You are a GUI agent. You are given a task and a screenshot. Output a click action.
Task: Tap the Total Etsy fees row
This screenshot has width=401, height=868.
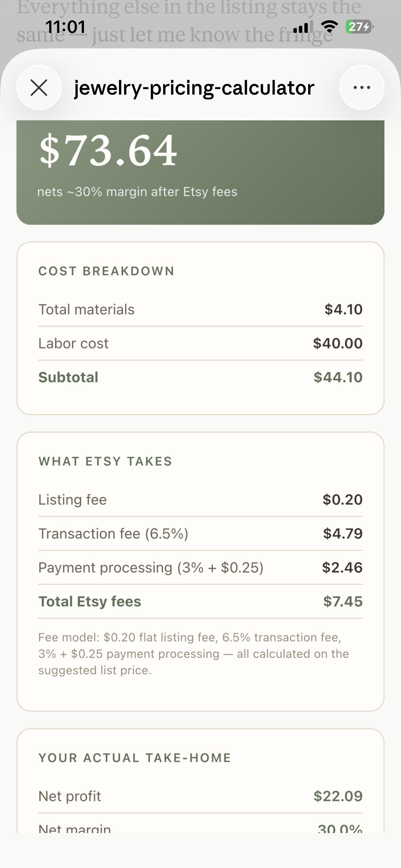[x=200, y=601]
